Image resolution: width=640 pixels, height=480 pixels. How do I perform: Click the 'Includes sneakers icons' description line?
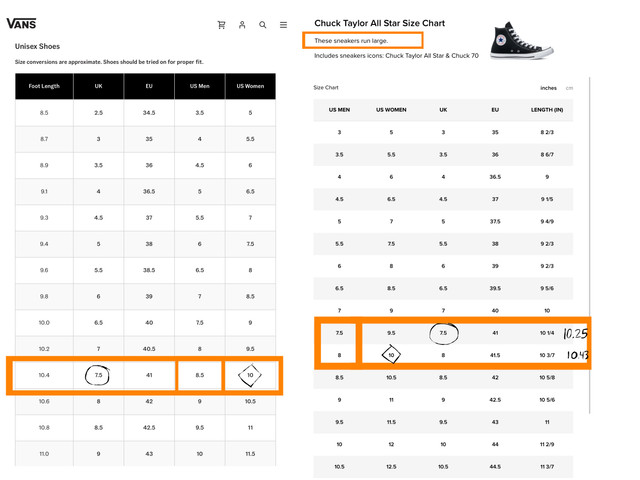tap(396, 56)
